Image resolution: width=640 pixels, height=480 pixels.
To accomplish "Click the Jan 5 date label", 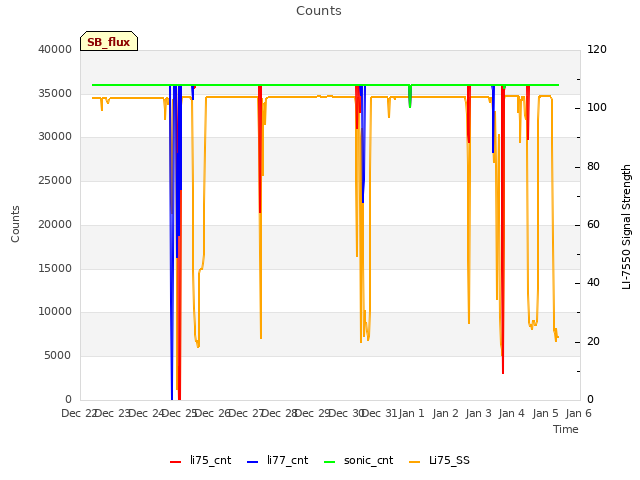I will [546, 413].
